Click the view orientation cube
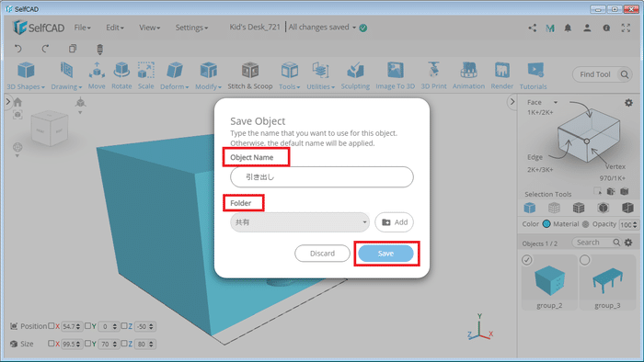644x362 pixels. (x=50, y=128)
